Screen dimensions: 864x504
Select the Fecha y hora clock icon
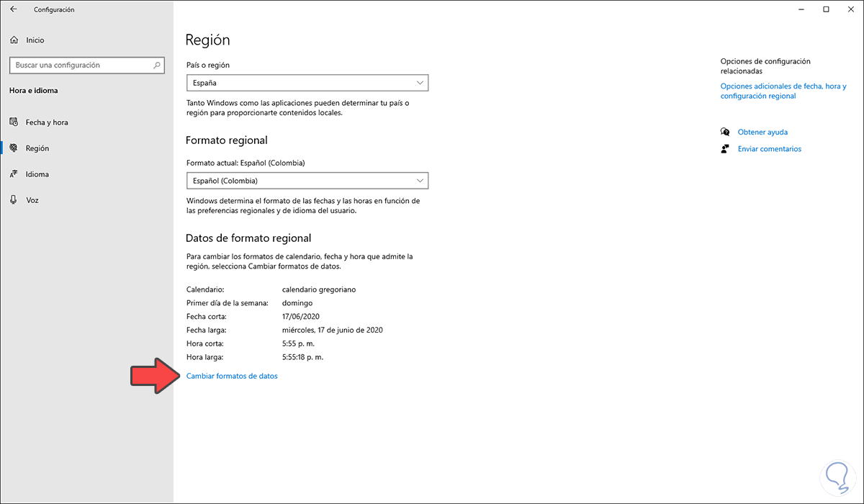pyautogui.click(x=13, y=122)
